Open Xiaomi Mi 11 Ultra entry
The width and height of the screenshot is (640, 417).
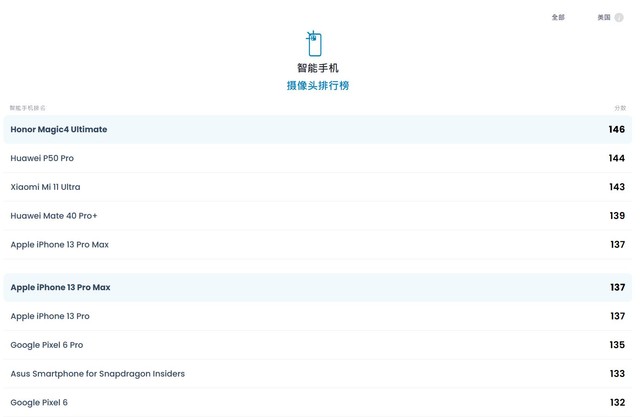[x=45, y=187]
